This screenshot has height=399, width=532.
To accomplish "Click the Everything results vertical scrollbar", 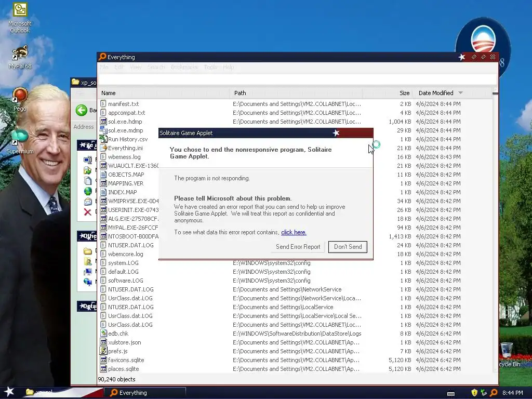I will click(x=495, y=231).
